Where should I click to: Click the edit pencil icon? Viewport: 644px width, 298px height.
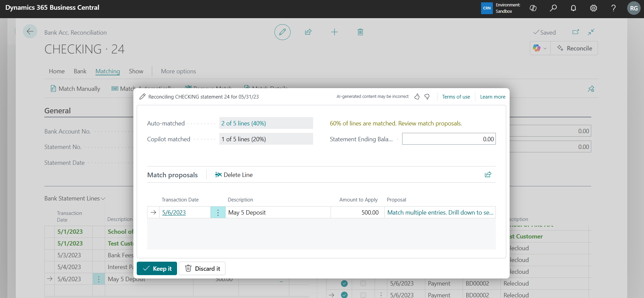283,32
